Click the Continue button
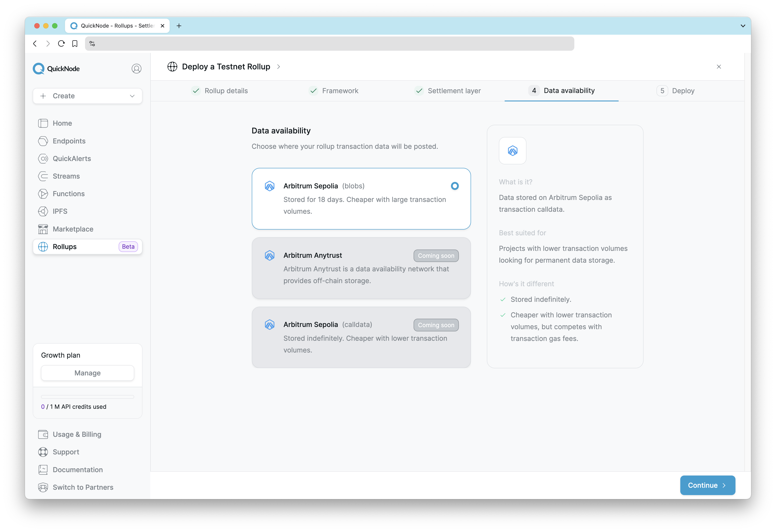This screenshot has height=532, width=776. click(x=707, y=485)
